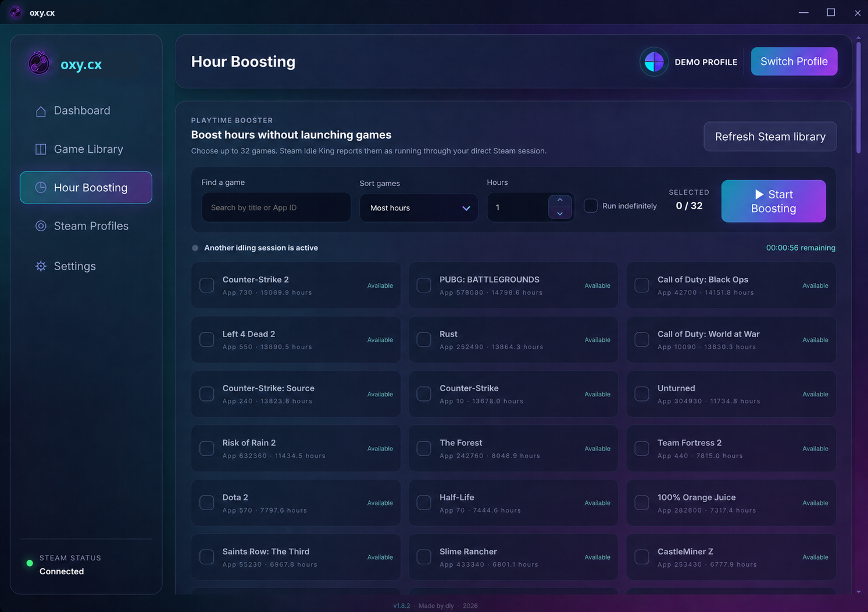The image size is (868, 612).
Task: Click the Hour Boosting clock icon
Action: (x=41, y=187)
